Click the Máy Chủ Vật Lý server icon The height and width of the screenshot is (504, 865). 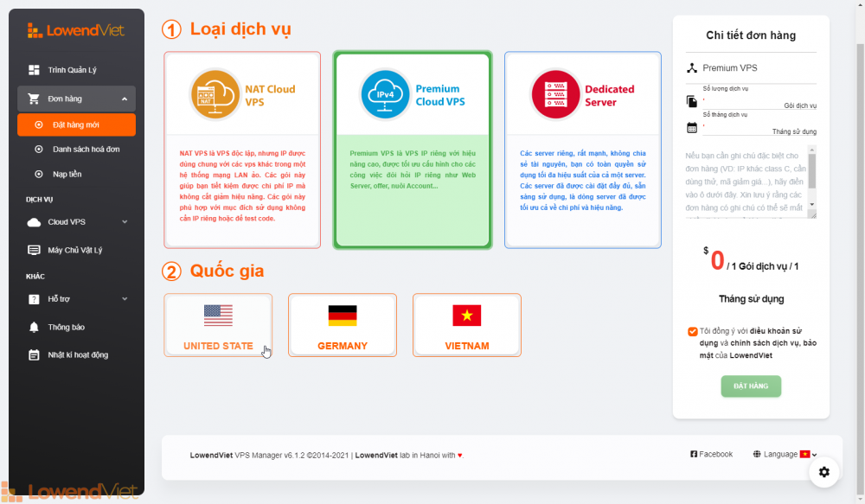(x=34, y=251)
